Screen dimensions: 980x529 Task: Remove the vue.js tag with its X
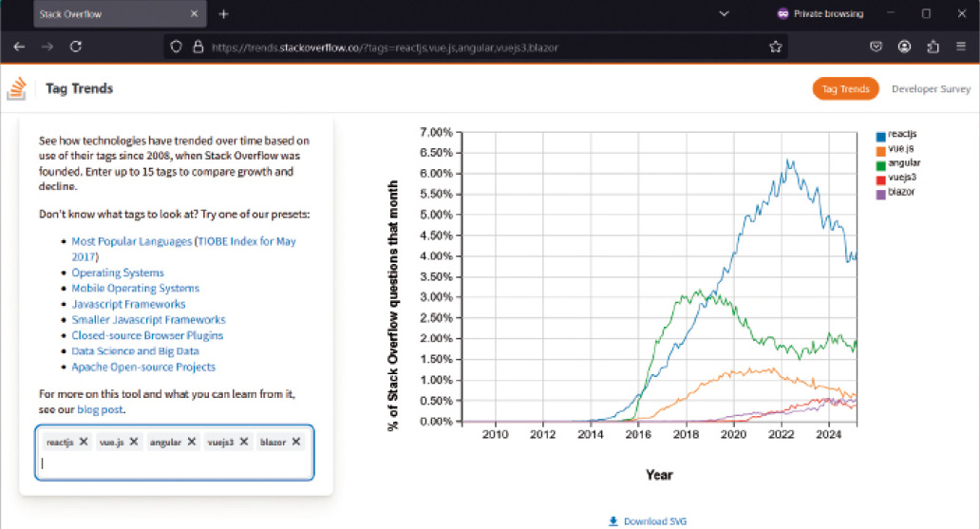click(134, 442)
